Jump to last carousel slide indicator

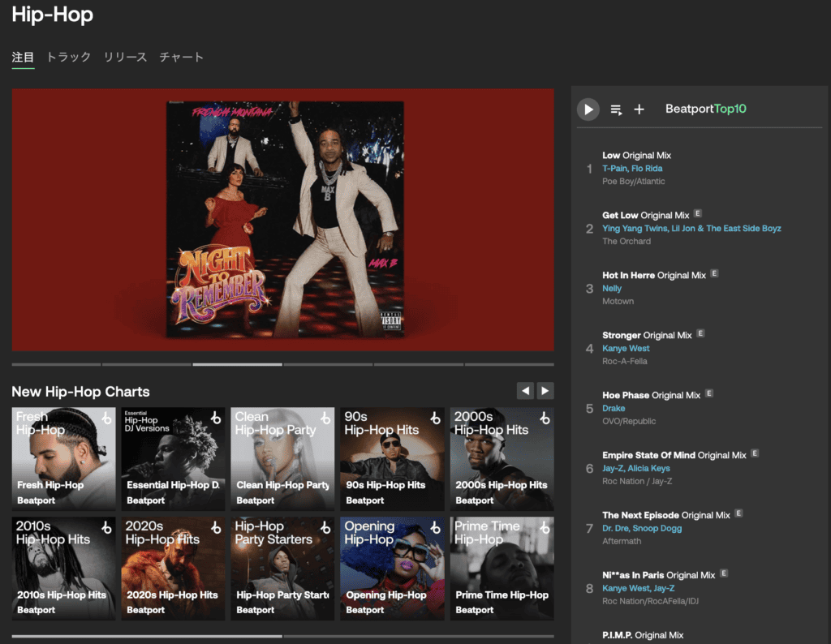click(x=510, y=364)
